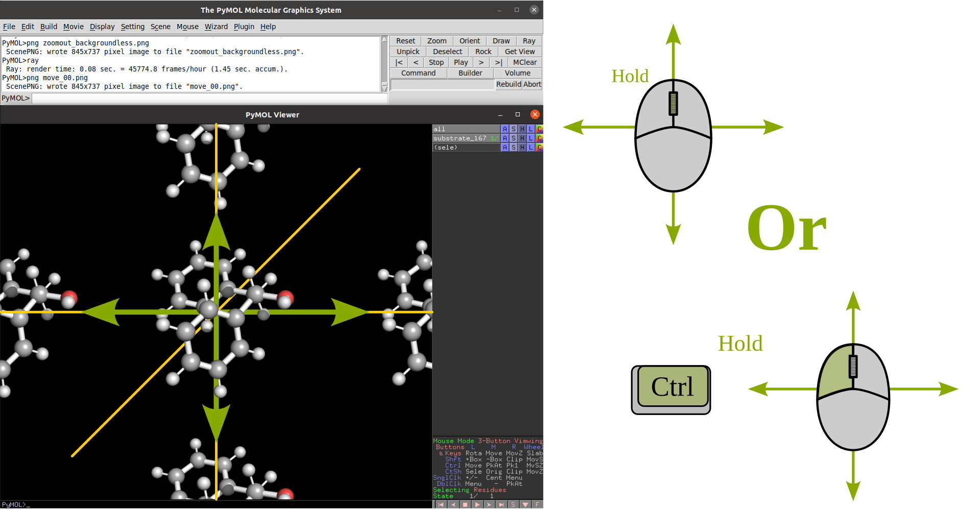Image resolution: width=980 pixels, height=510 pixels.
Task: Click the Stop button
Action: (x=436, y=62)
